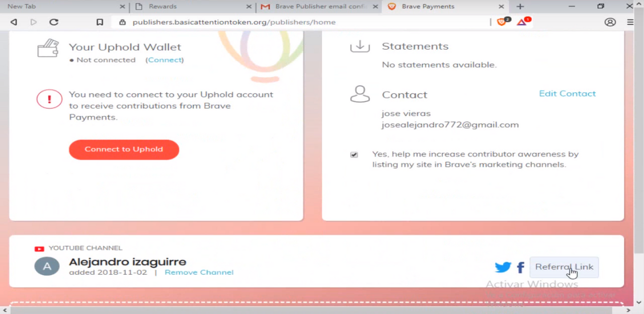The height and width of the screenshot is (314, 644).
Task: Click the contact name jose vieras
Action: (x=406, y=113)
